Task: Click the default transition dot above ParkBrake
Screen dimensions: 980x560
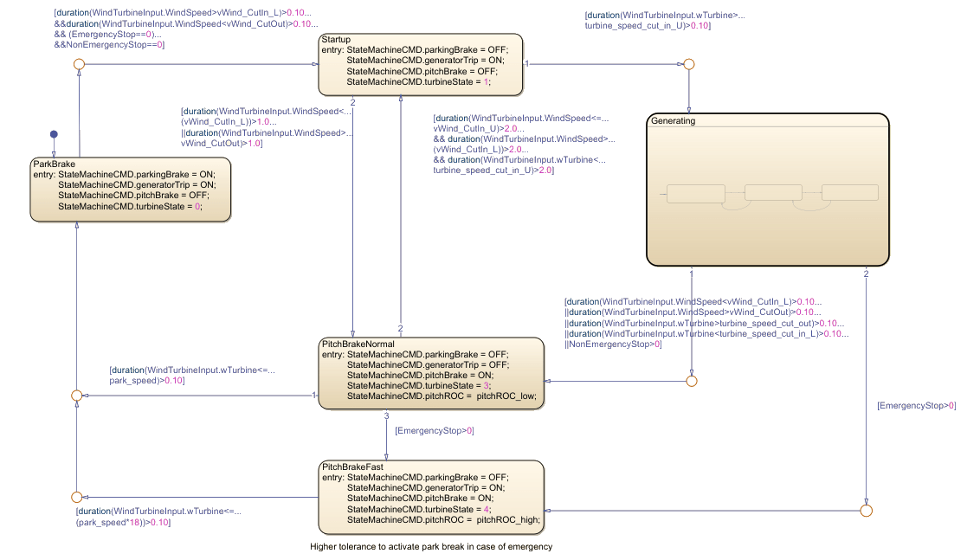Action: [54, 134]
